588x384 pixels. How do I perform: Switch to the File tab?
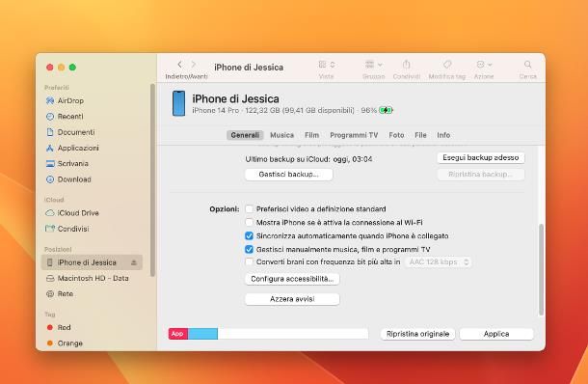(420, 135)
